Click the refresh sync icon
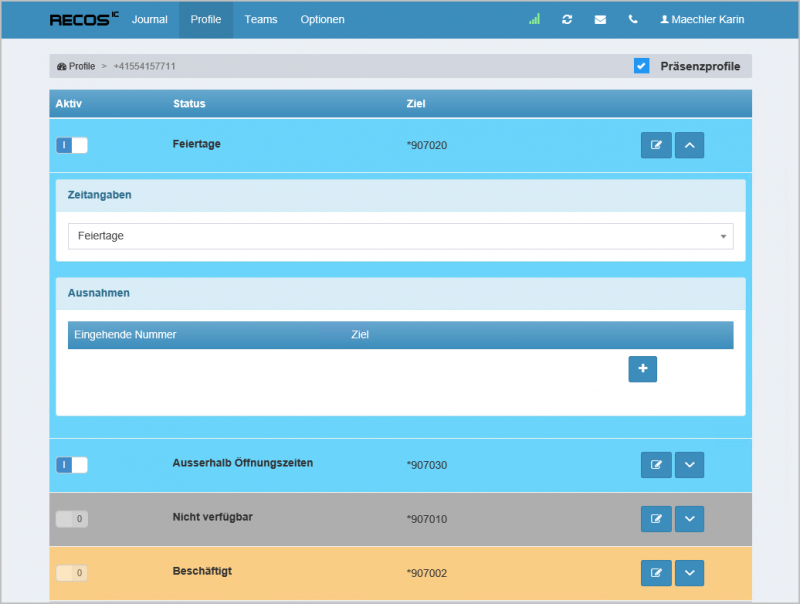 567,19
